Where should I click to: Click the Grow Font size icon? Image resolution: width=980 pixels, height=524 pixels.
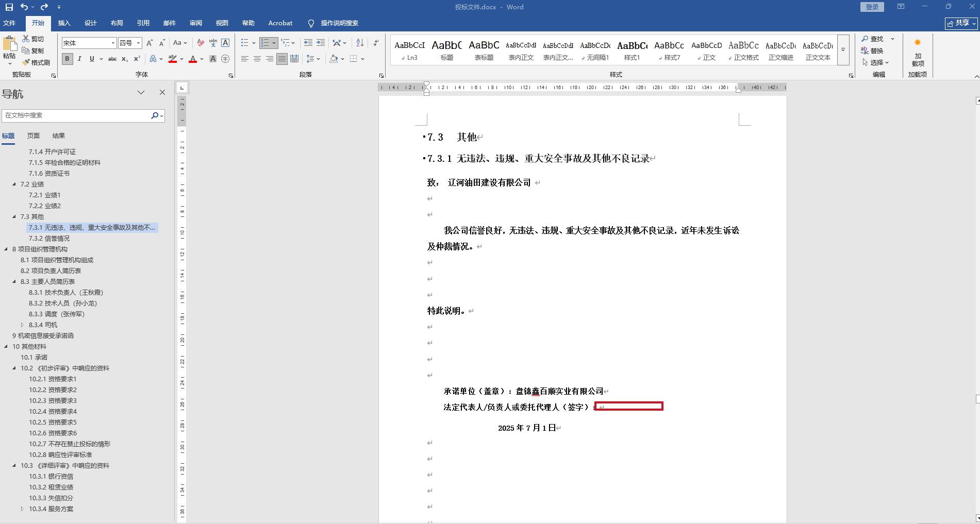(x=150, y=43)
